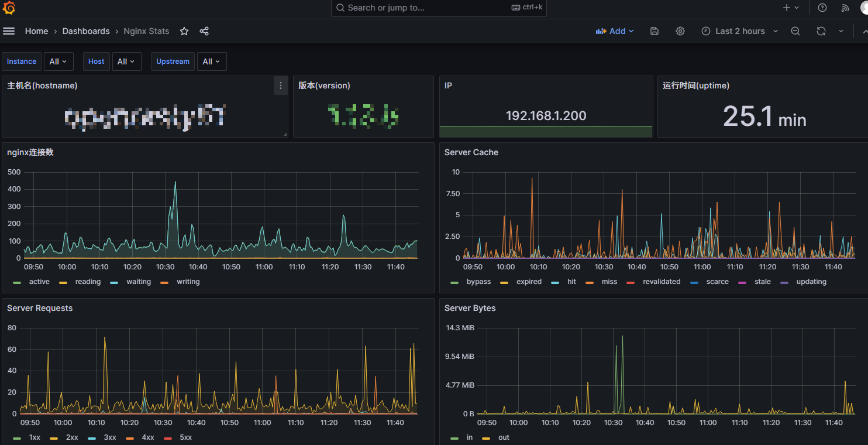
Task: Click the 运行时间(uptime) panel title
Action: [696, 85]
